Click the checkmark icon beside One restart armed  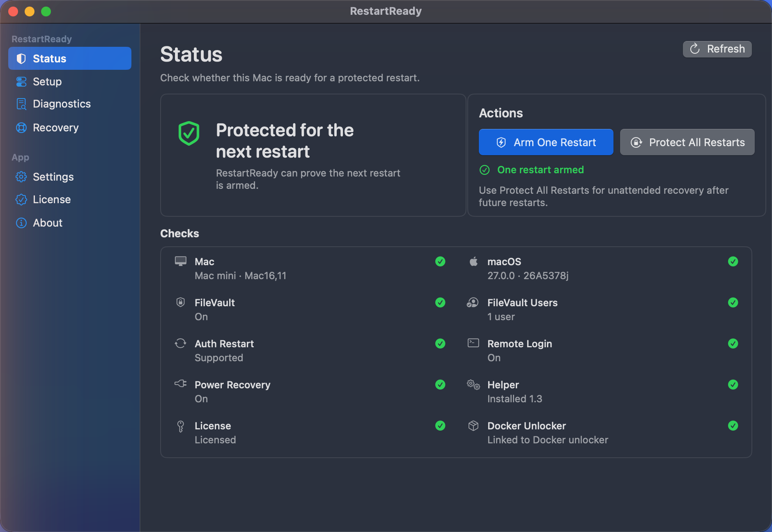pos(485,170)
